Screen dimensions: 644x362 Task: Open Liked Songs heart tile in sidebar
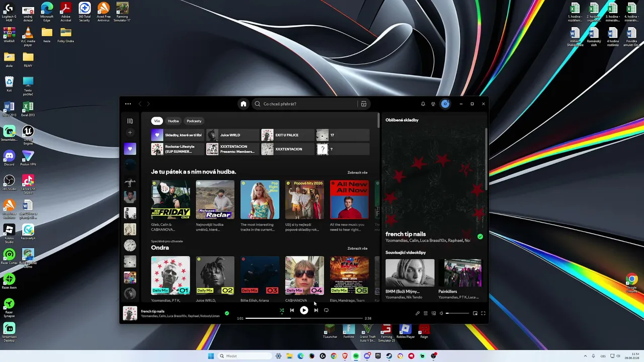click(130, 148)
